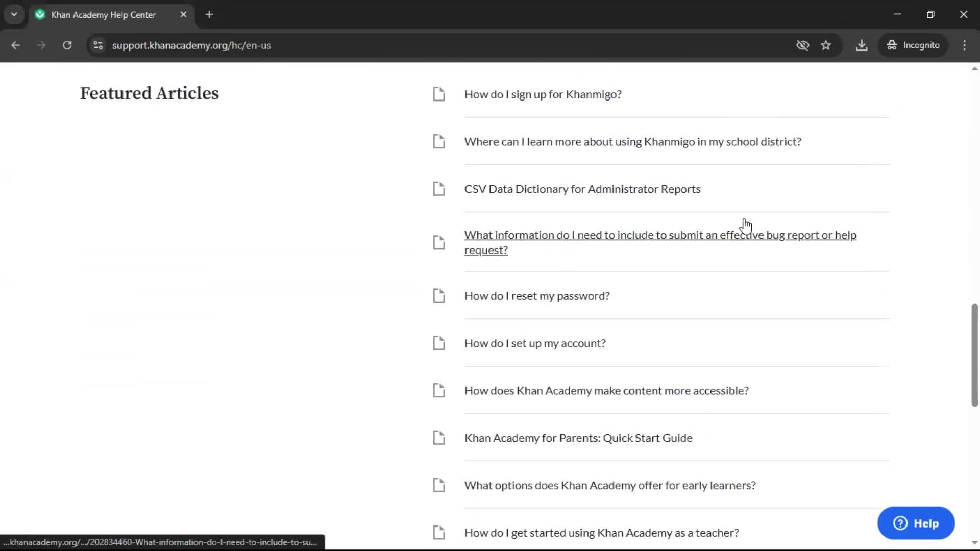Open 'How do I sign up for Khanmigo?'
Image resolution: width=980 pixels, height=551 pixels.
pyautogui.click(x=543, y=94)
